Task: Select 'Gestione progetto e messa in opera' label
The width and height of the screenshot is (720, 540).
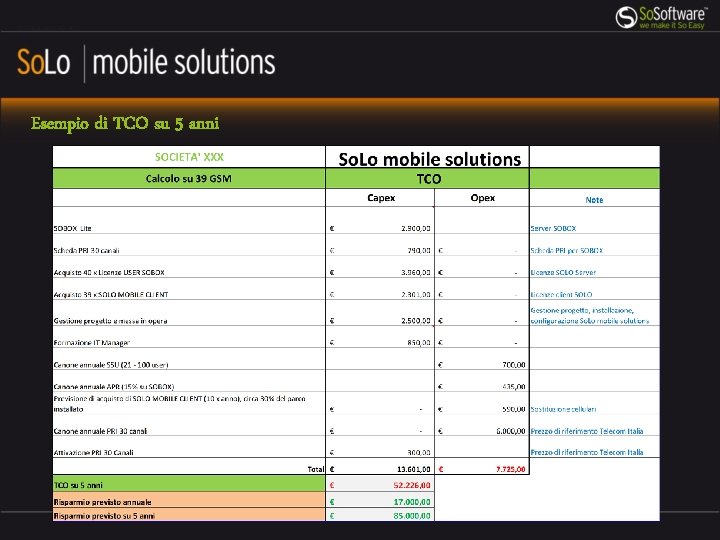Action: (110, 321)
